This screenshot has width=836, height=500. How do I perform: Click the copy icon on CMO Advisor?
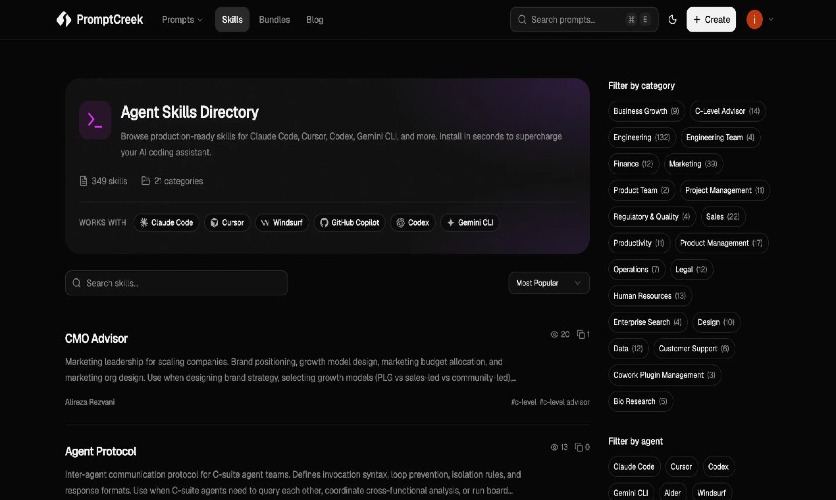coord(581,335)
